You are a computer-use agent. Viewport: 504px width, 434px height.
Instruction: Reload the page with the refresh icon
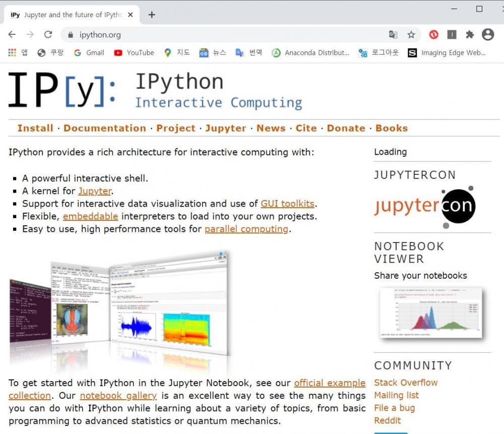click(48, 35)
